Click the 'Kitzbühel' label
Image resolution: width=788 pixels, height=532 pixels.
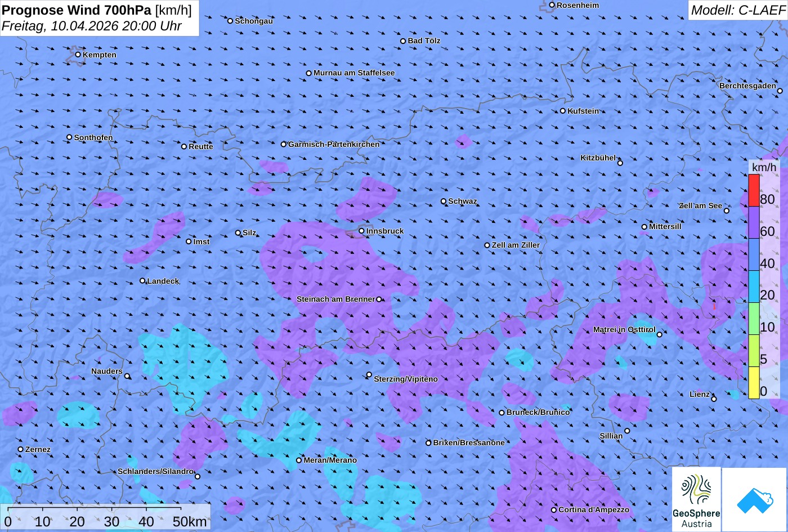tap(598, 158)
